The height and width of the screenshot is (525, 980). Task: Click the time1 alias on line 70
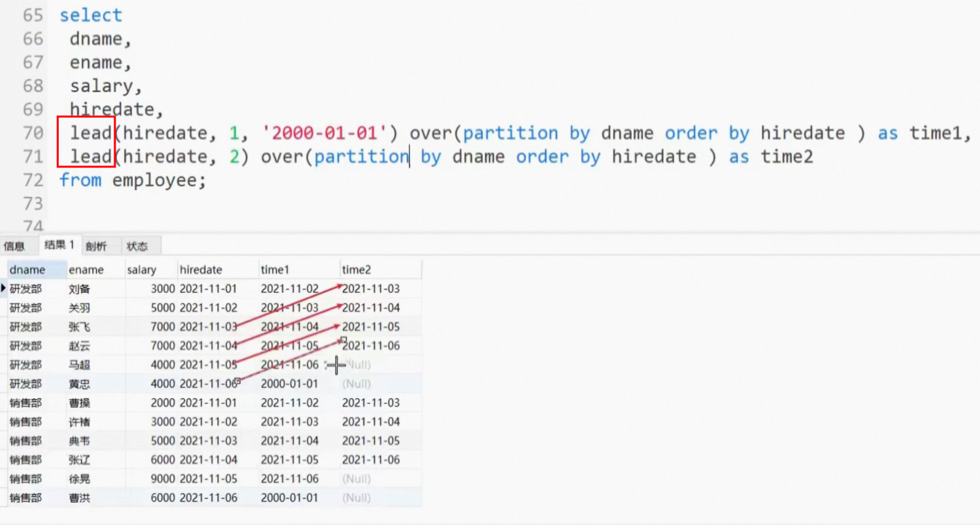(x=936, y=133)
